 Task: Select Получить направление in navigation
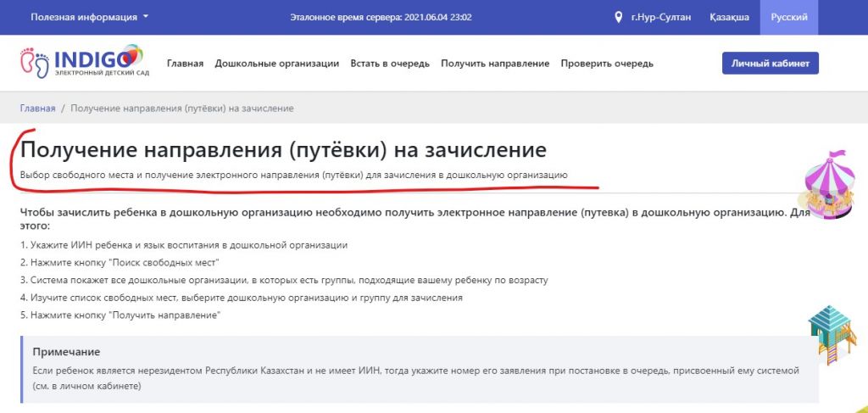[495, 64]
